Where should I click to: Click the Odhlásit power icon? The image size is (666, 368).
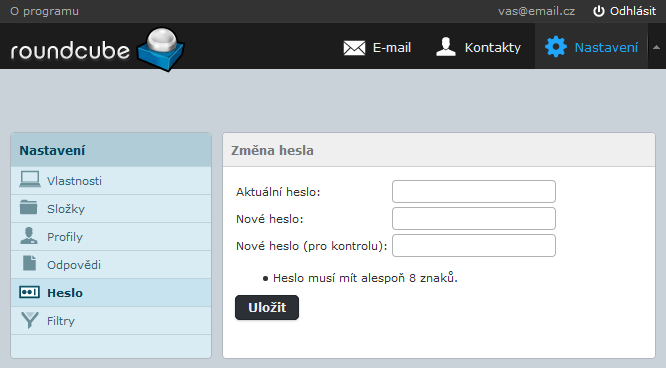pyautogui.click(x=598, y=11)
